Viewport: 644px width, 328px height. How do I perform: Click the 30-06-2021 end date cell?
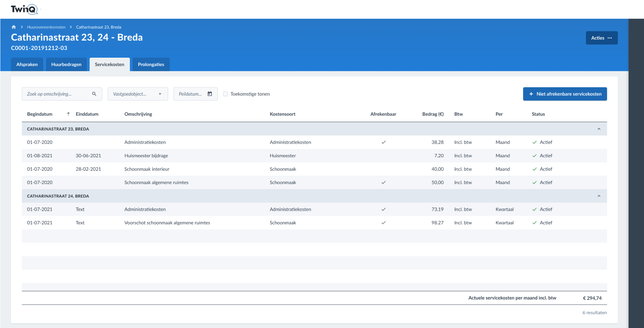point(88,156)
